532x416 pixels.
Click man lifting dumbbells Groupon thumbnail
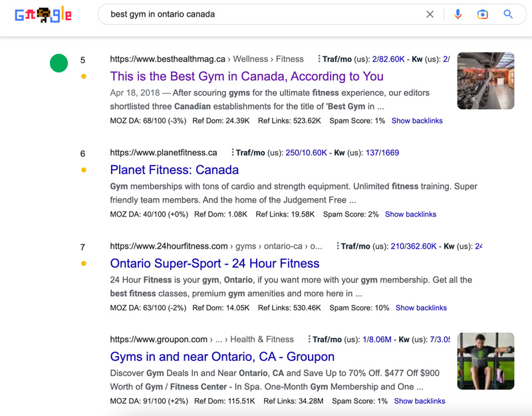click(x=485, y=361)
